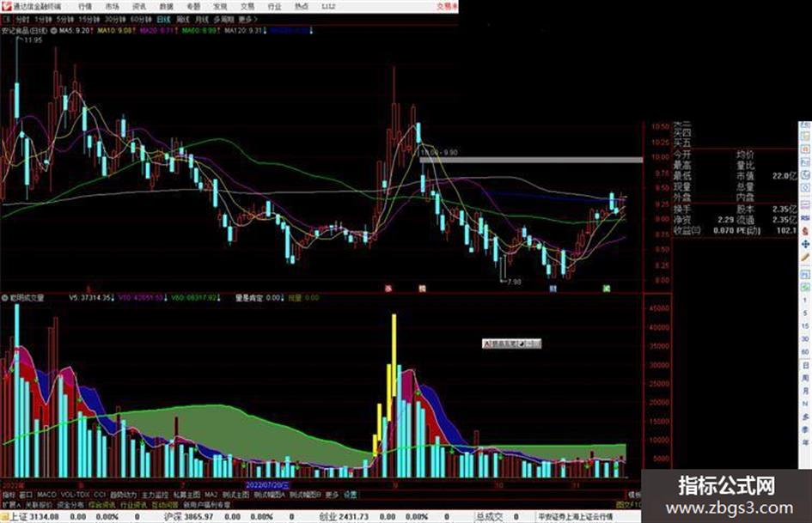Click the 1-minute period shortcut in right sidebar
This screenshot has height=523, width=812.
click(x=805, y=301)
